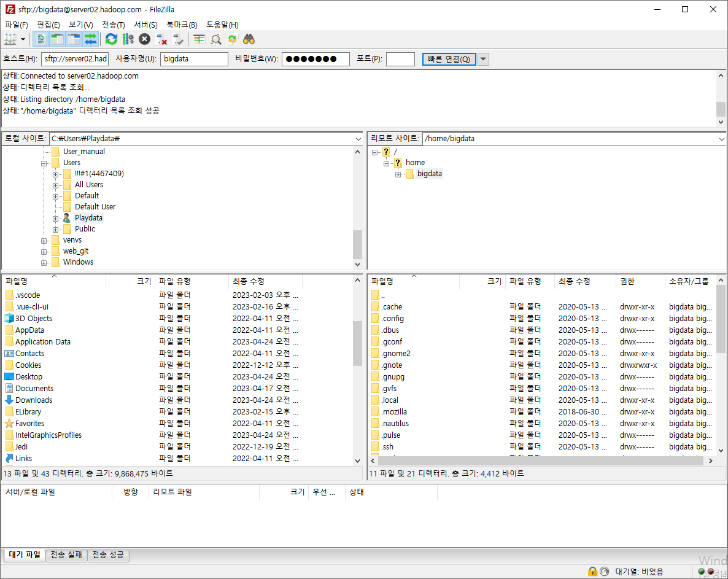
Task: Click the remote list horizontal scrollbar
Action: coord(541,460)
